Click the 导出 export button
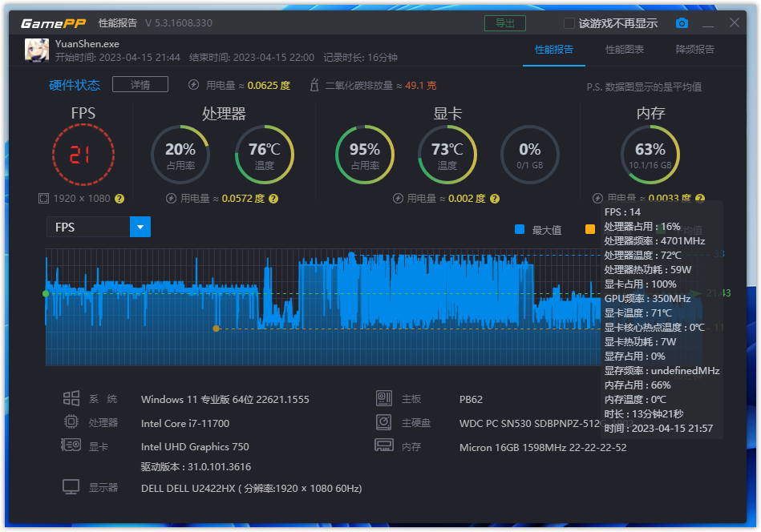The image size is (761, 532). (505, 23)
